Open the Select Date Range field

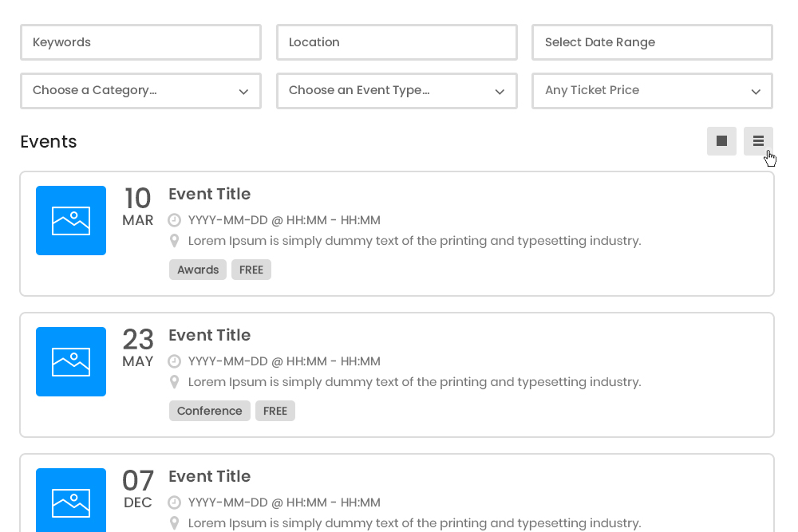(x=652, y=42)
